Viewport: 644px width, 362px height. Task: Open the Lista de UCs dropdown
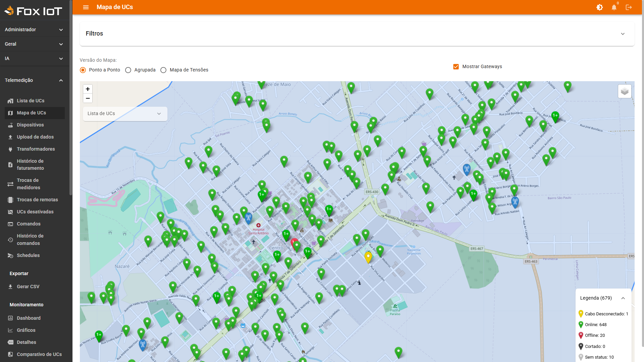pyautogui.click(x=125, y=114)
